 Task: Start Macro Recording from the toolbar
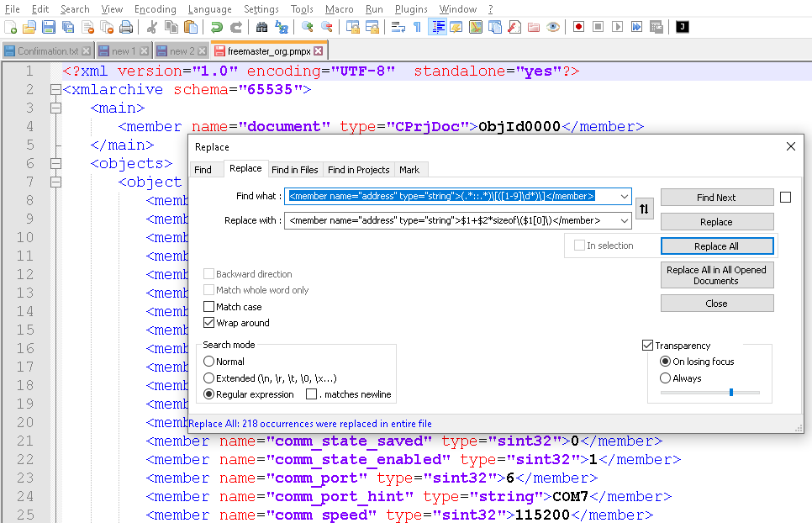pyautogui.click(x=578, y=26)
